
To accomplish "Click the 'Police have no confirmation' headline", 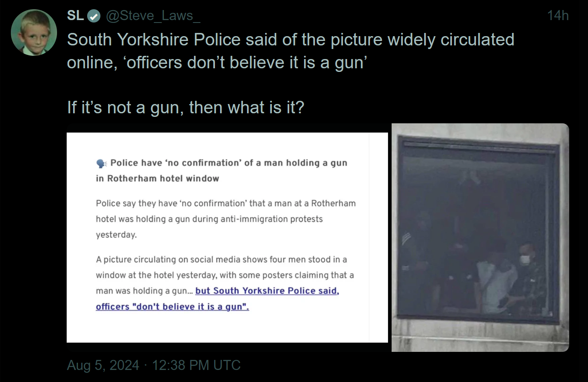I will point(222,171).
